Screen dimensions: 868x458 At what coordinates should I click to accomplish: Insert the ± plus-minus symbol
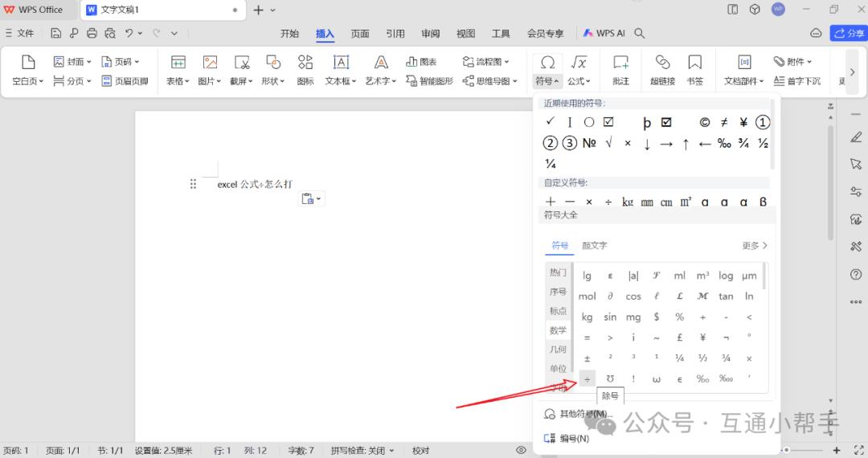pyautogui.click(x=588, y=358)
